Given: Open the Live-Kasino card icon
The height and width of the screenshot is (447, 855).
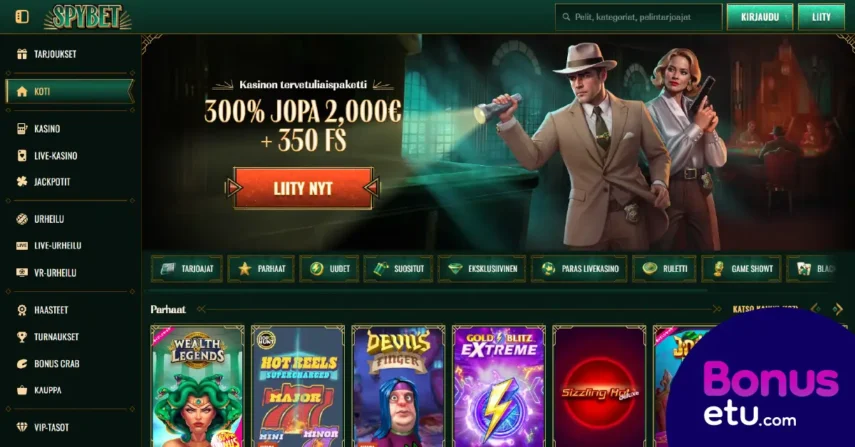Looking at the screenshot, I should [x=22, y=155].
